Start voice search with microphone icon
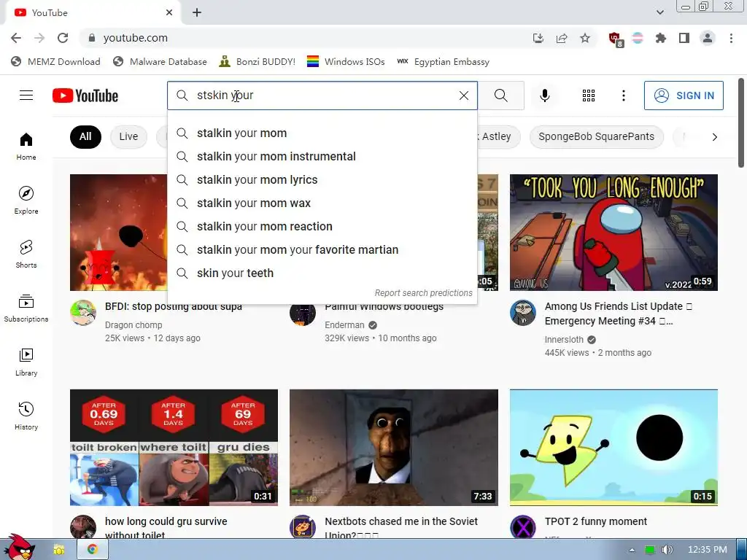 click(544, 96)
